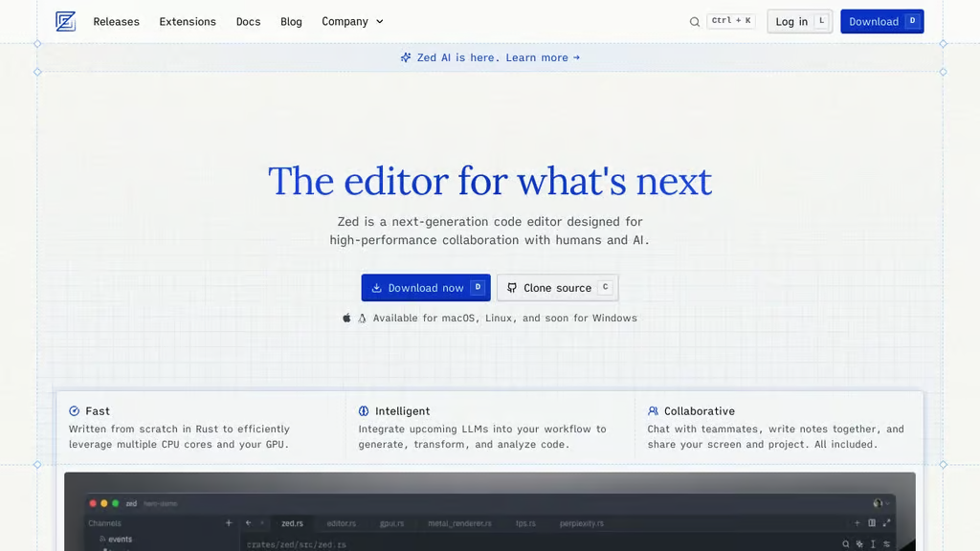Select the zed.rs tab in demo
The height and width of the screenshot is (551, 980).
click(292, 523)
